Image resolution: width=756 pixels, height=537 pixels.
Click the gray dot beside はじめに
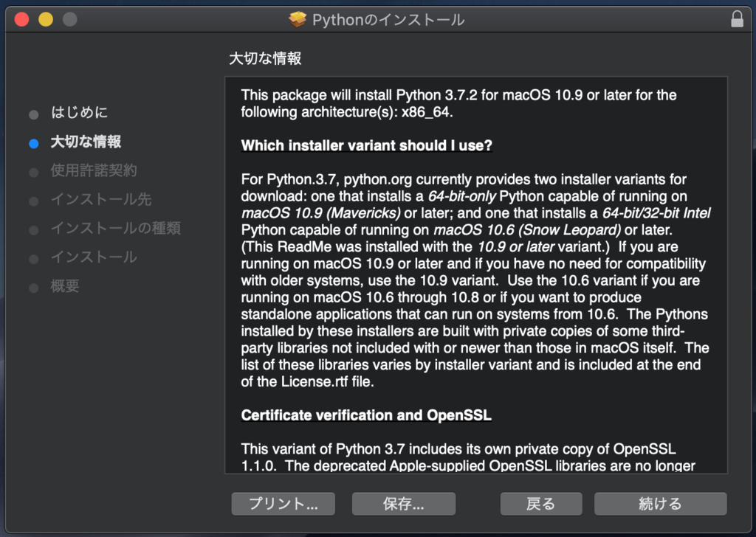[x=33, y=114]
